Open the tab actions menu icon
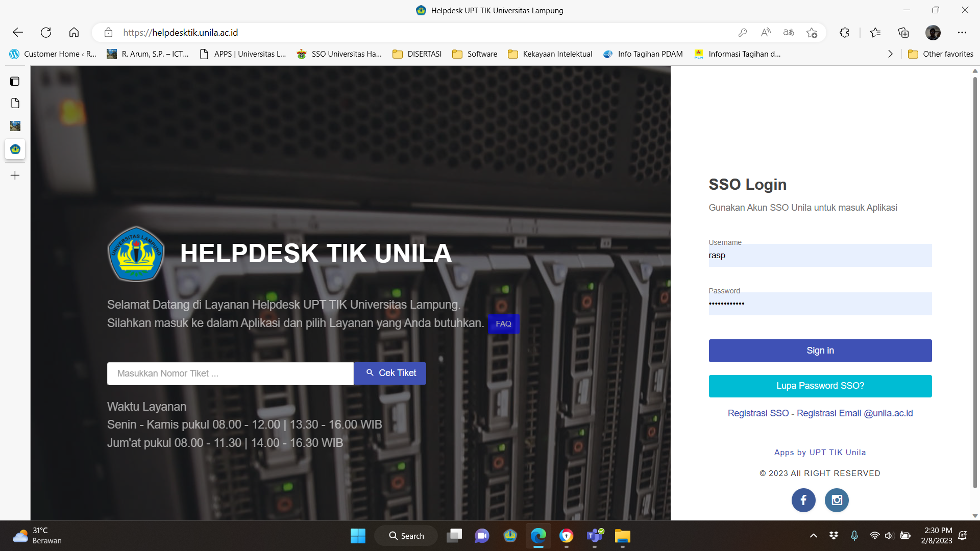980x551 pixels. click(x=15, y=81)
